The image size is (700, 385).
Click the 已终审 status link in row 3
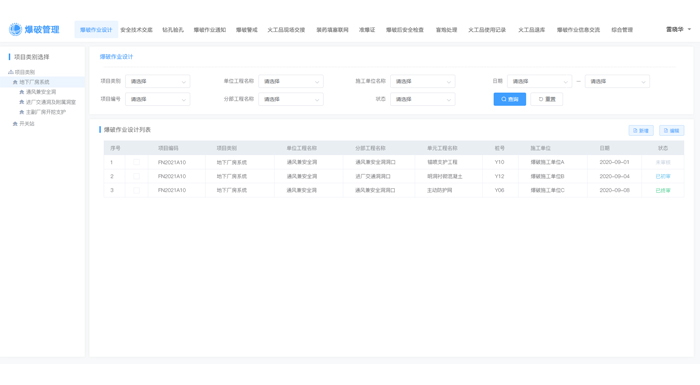tap(663, 190)
